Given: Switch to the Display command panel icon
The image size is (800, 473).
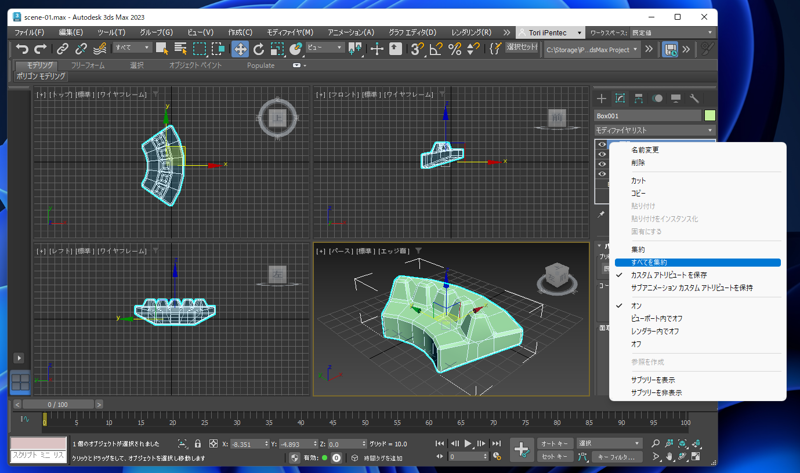Looking at the screenshot, I should (x=676, y=98).
